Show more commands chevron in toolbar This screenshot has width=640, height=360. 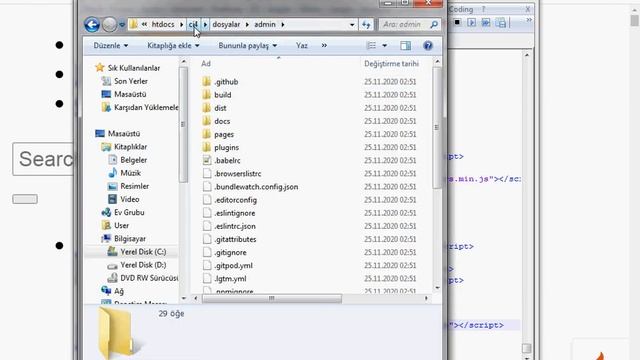324,46
